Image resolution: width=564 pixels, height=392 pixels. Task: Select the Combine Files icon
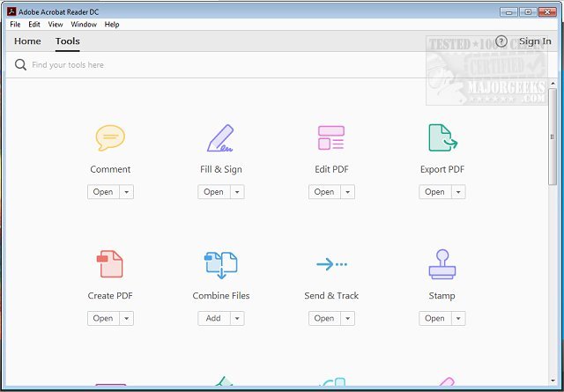[220, 264]
